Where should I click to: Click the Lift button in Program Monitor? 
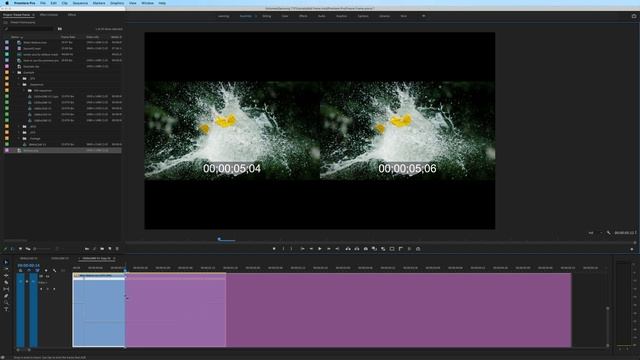(348, 249)
